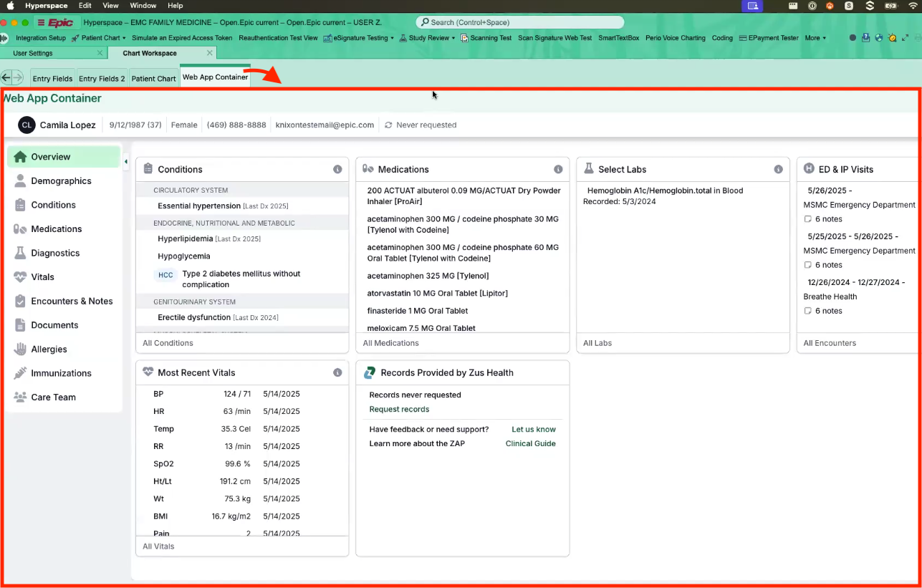Click the Zus Health logo icon

coord(370,373)
